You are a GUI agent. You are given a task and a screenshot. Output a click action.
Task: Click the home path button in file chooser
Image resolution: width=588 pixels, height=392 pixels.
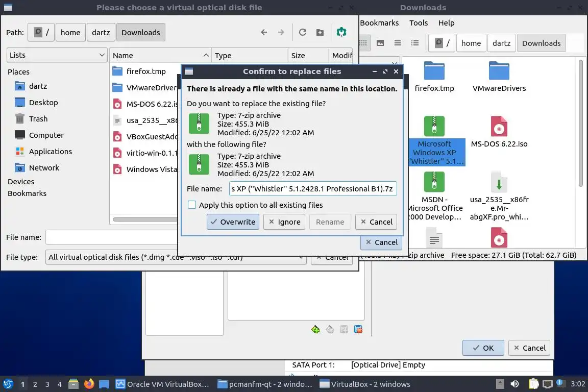click(70, 32)
